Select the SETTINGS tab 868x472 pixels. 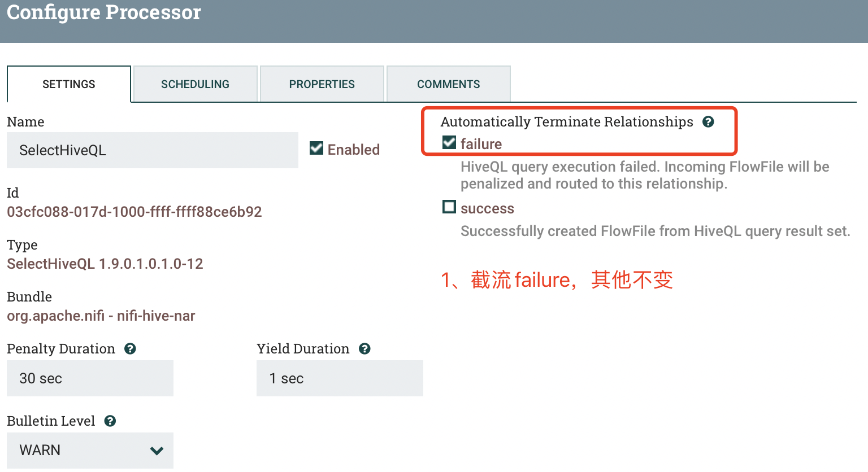pos(69,84)
